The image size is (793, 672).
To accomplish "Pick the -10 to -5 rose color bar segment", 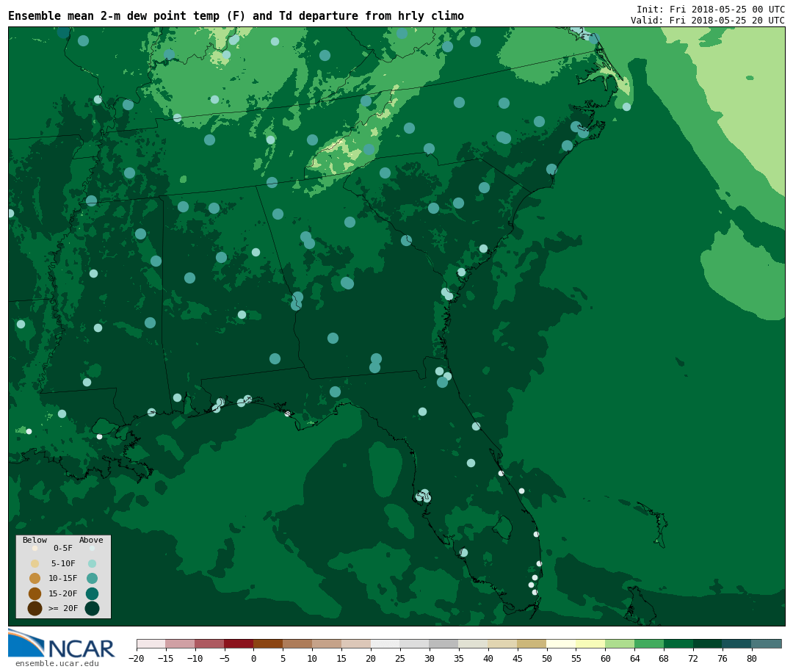I will pyautogui.click(x=210, y=643).
